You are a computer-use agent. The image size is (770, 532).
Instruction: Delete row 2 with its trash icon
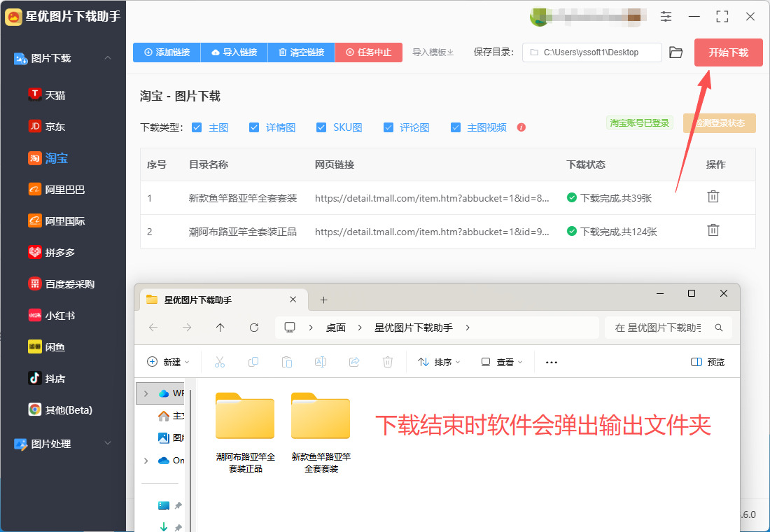(713, 230)
